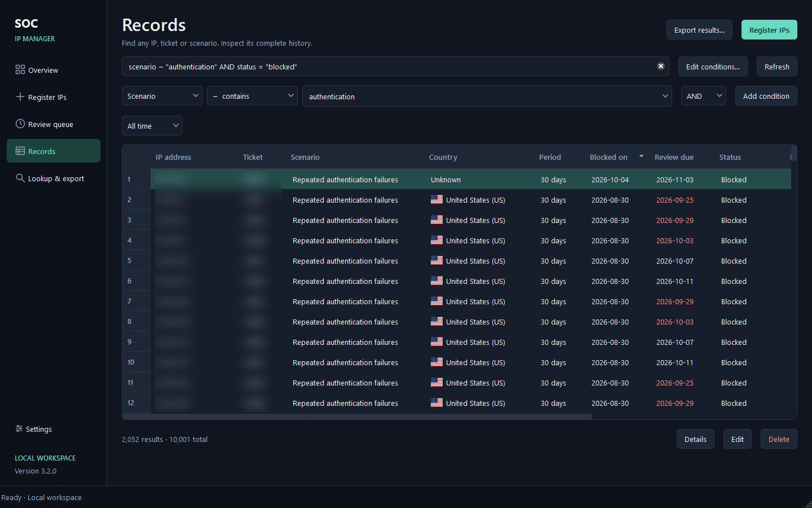Open Review queue page
The height and width of the screenshot is (508, 812).
[54, 124]
